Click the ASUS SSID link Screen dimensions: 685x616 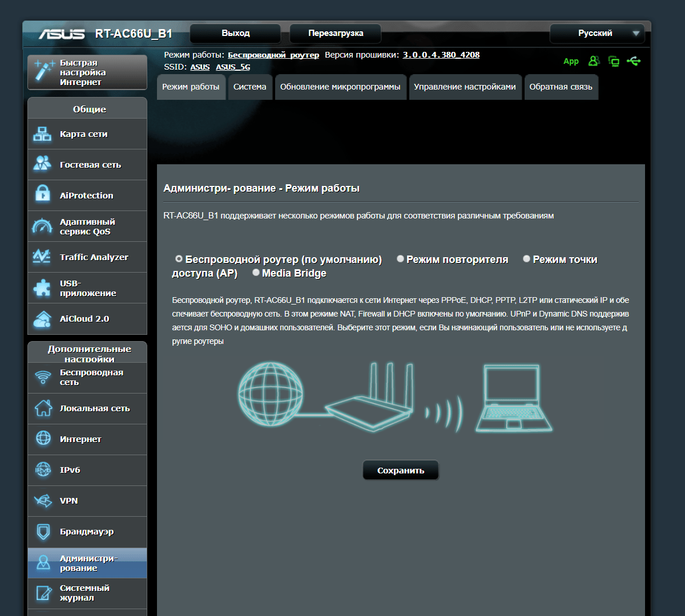[200, 67]
